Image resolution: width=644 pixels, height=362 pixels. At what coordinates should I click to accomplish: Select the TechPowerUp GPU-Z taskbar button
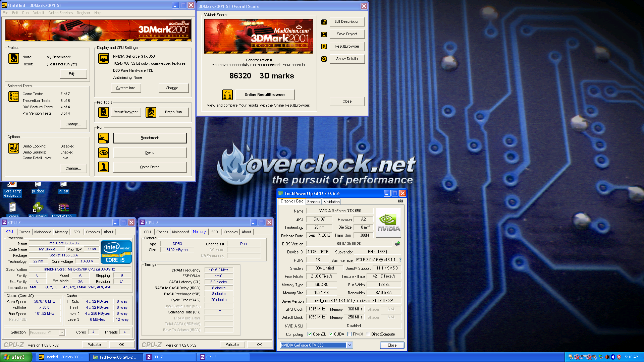tap(115, 357)
